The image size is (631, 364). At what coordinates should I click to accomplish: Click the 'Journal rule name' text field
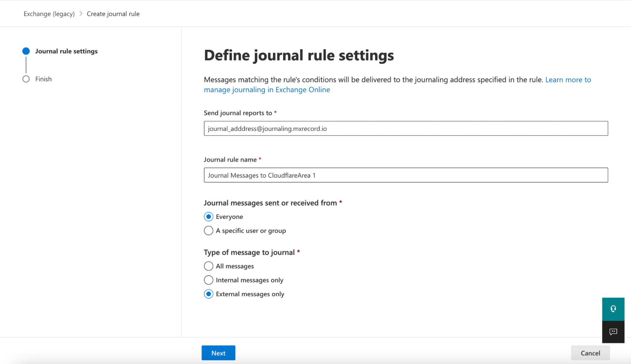(x=406, y=175)
